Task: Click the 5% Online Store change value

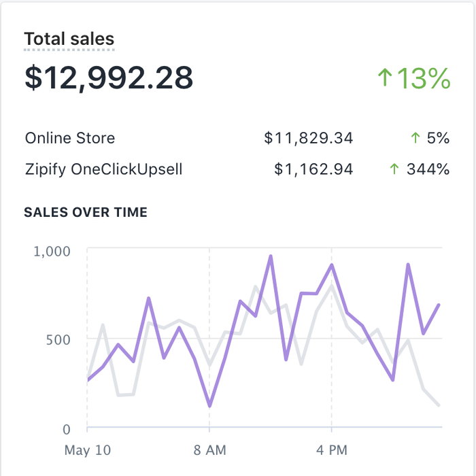Action: coord(439,138)
